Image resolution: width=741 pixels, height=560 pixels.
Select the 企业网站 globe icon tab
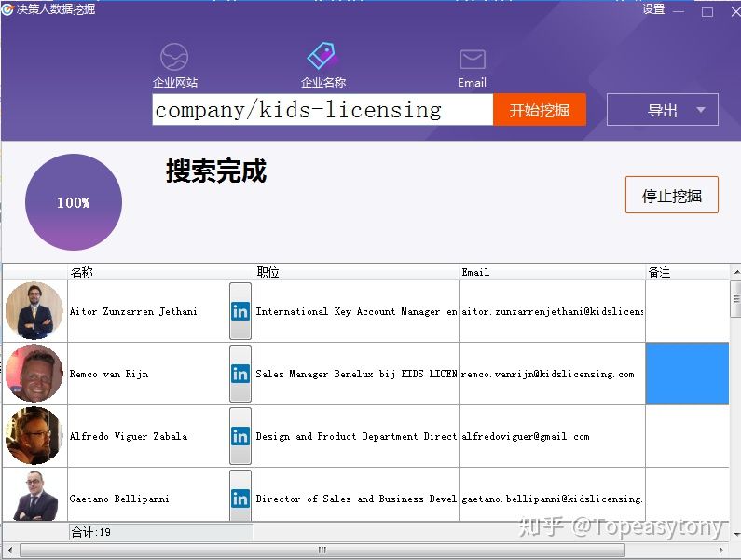[174, 65]
